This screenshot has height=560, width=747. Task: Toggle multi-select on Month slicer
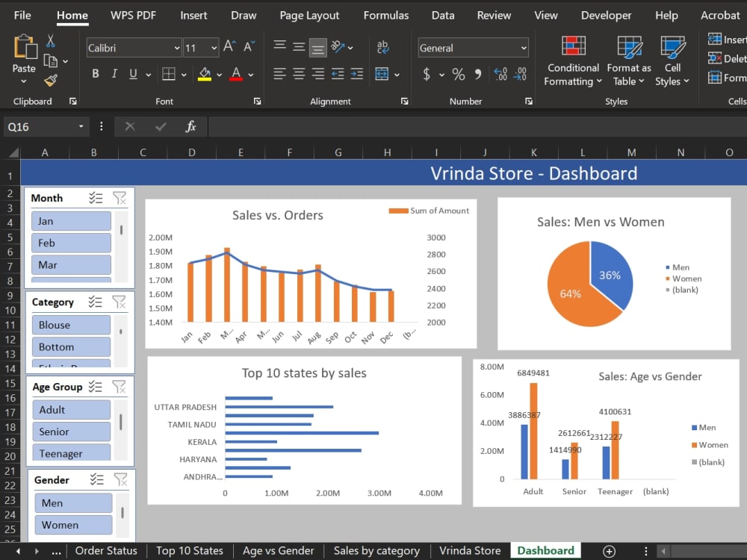[96, 198]
